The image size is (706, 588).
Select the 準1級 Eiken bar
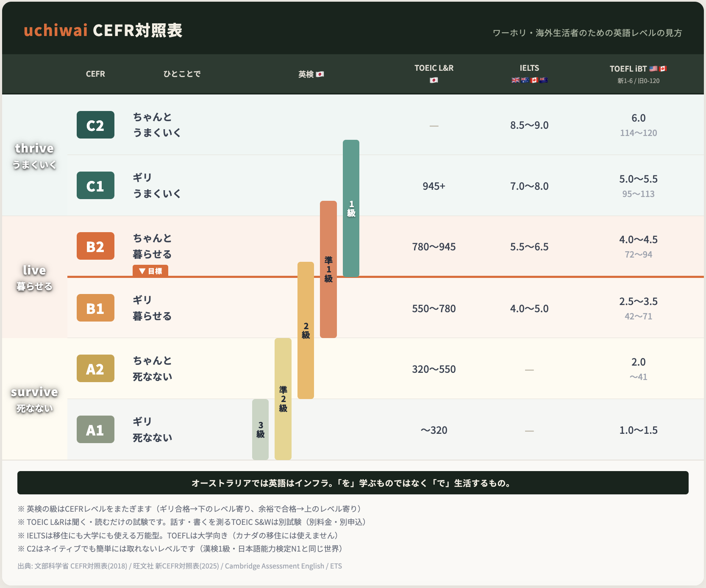click(x=328, y=269)
